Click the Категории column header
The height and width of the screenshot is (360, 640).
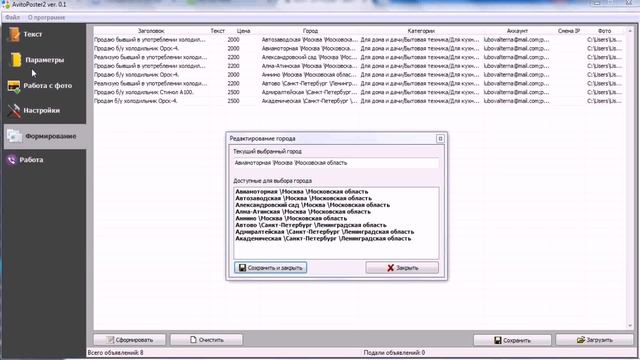pyautogui.click(x=421, y=31)
